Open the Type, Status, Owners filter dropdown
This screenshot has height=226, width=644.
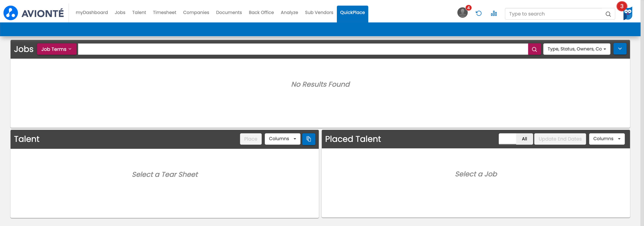click(576, 49)
